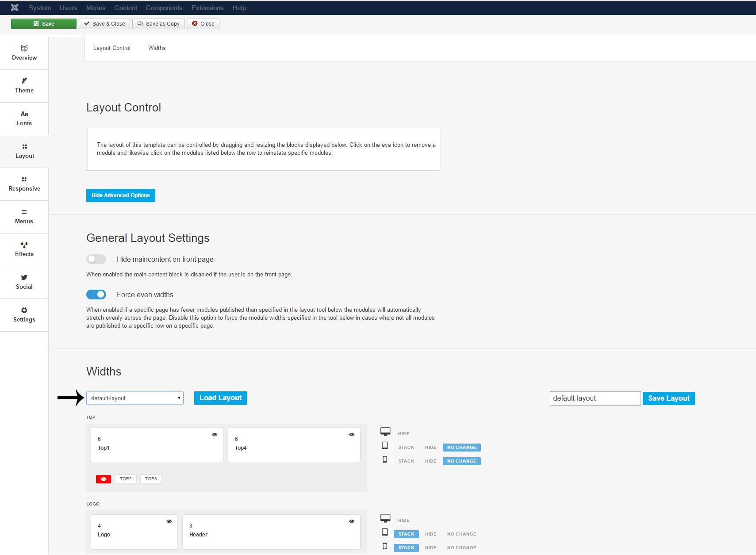Screen dimensions: 756x555
Task: Click the Save Layout button
Action: click(669, 398)
